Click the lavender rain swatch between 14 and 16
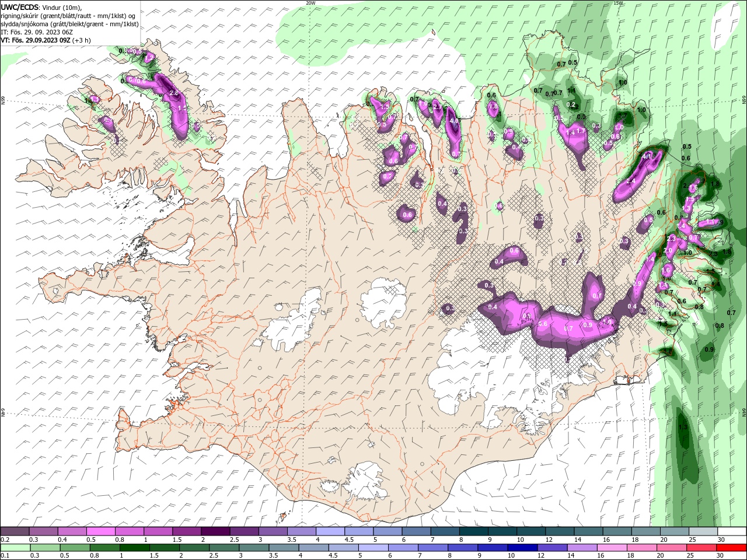 [x=582, y=548]
